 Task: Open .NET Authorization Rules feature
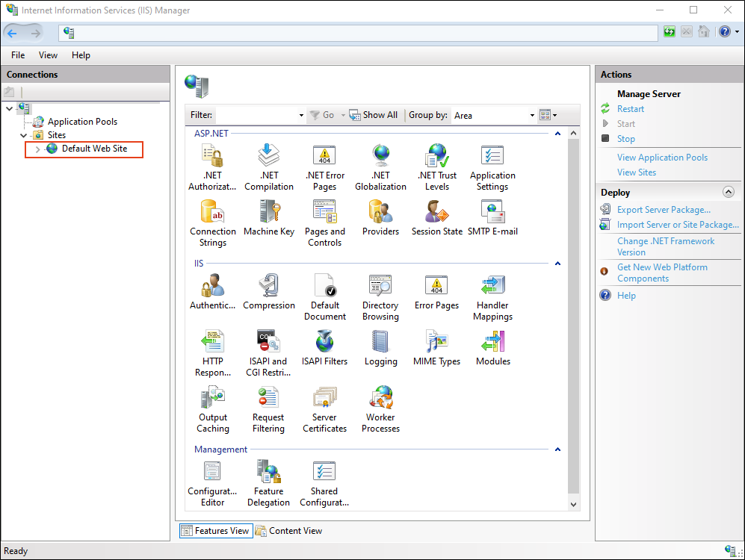pyautogui.click(x=212, y=167)
